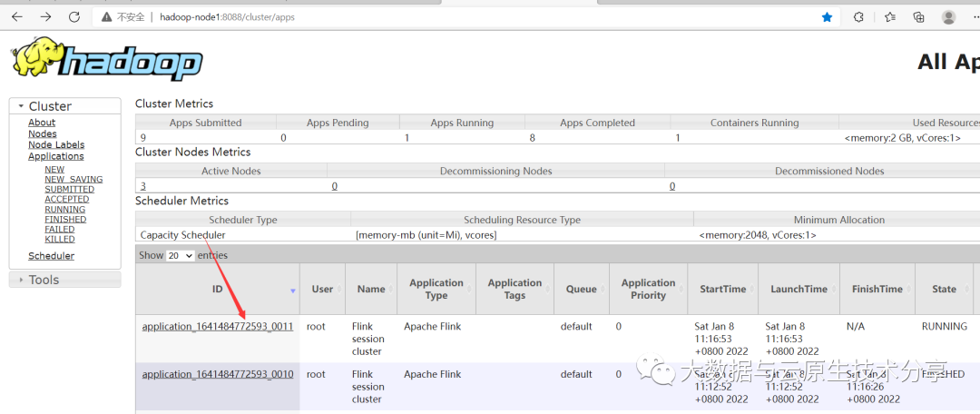
Task: Open the Active Nodes count link
Action: [143, 186]
